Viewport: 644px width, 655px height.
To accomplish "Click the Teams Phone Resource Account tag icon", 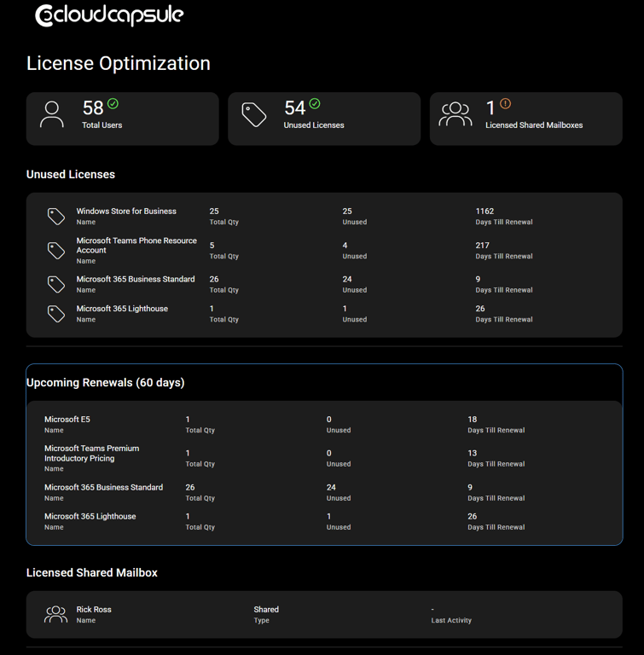I will point(56,251).
